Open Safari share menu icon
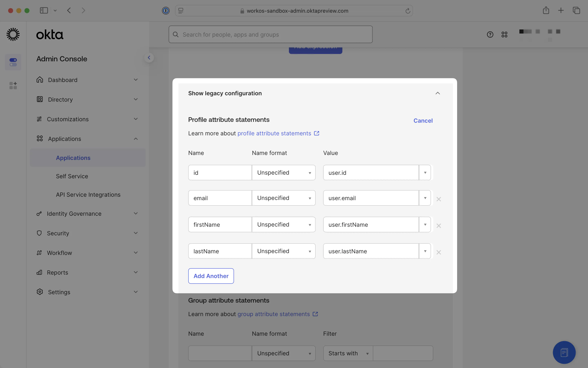Image resolution: width=588 pixels, height=368 pixels. (546, 10)
